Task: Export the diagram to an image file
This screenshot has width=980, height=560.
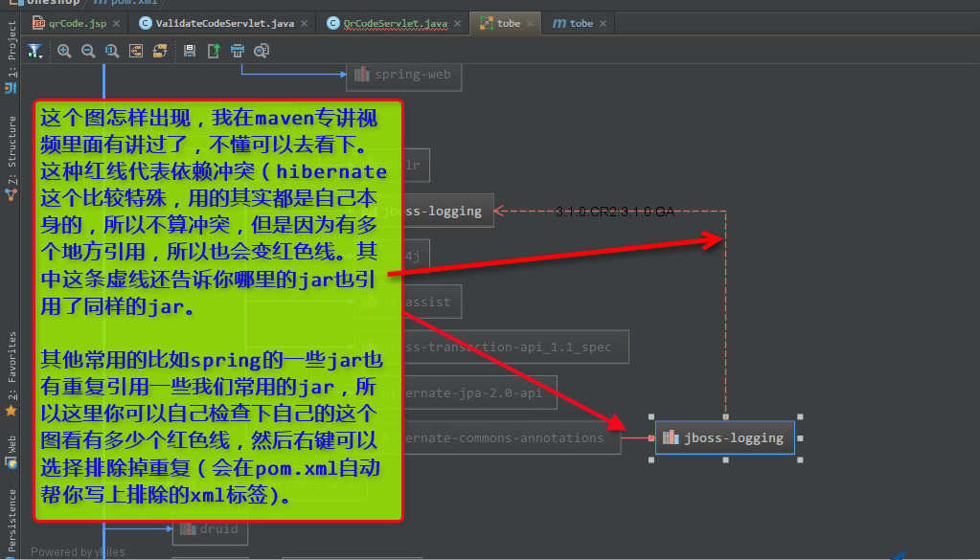Action: click(213, 51)
